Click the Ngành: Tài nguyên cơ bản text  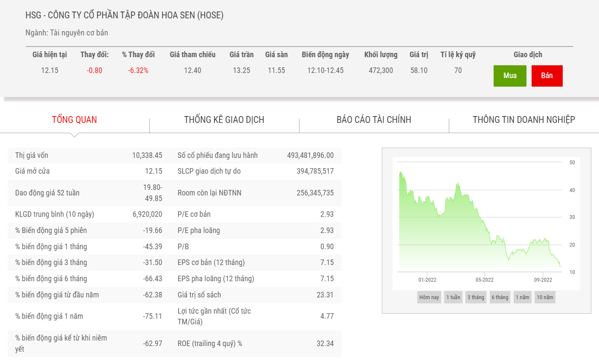coord(67,33)
